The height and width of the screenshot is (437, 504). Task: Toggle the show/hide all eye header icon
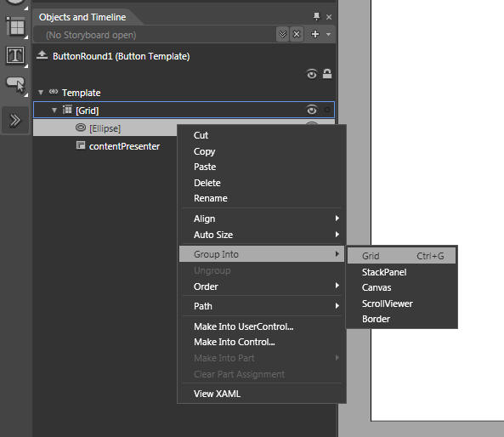[x=311, y=74]
